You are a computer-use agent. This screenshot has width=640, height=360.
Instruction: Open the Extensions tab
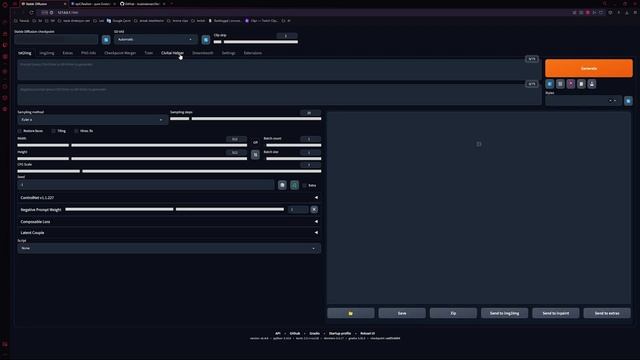(253, 53)
